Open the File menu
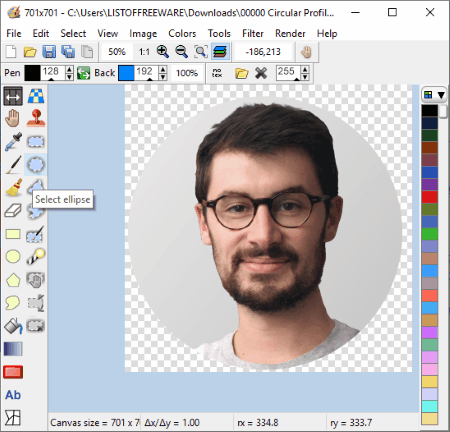Image resolution: width=450 pixels, height=432 pixels. (14, 34)
